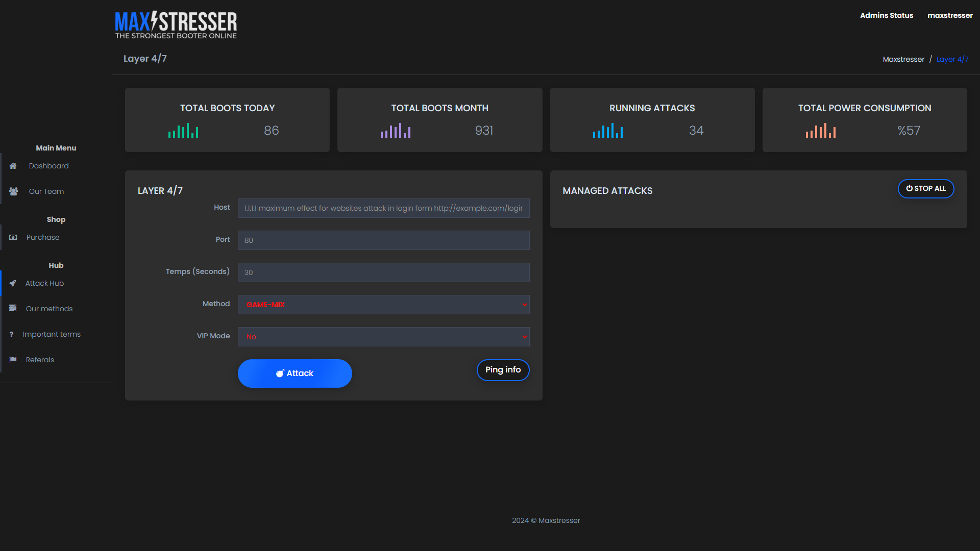
Task: Click inside the Host input field
Action: [383, 208]
